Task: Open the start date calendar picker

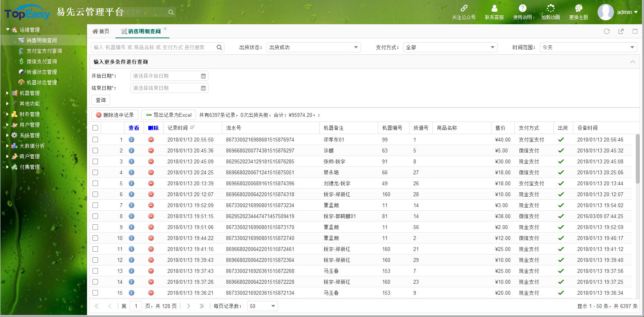Action: click(x=203, y=76)
